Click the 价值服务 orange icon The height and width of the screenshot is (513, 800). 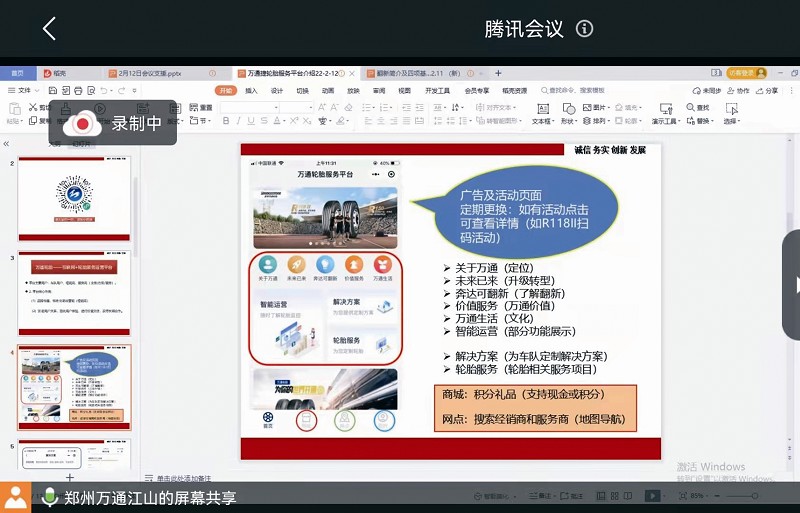(353, 266)
